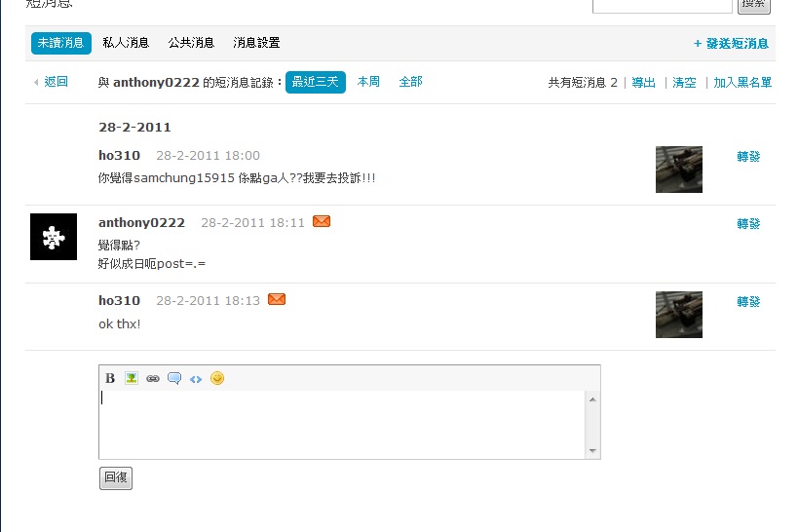Open smiley emoticon picker
The image size is (799, 532).
point(217,378)
